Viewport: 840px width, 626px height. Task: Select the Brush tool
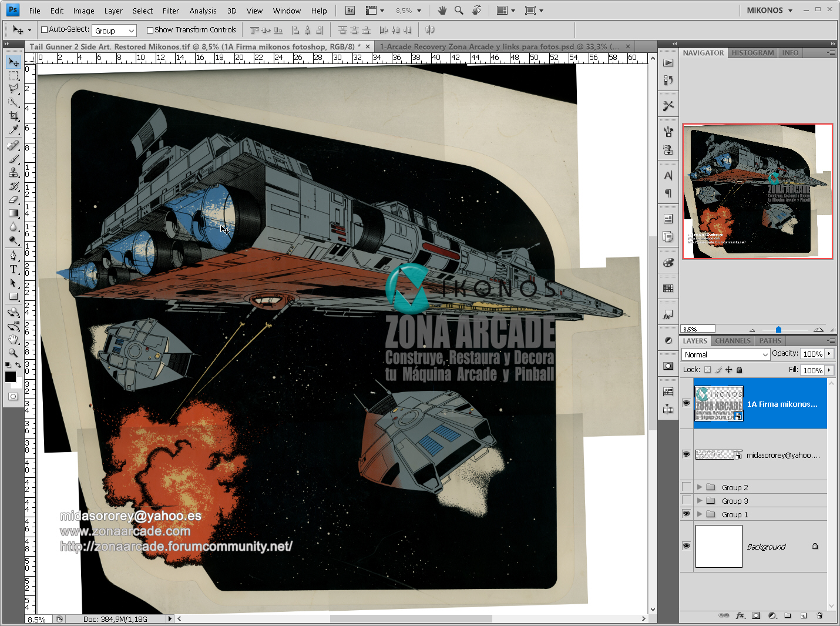[x=14, y=159]
